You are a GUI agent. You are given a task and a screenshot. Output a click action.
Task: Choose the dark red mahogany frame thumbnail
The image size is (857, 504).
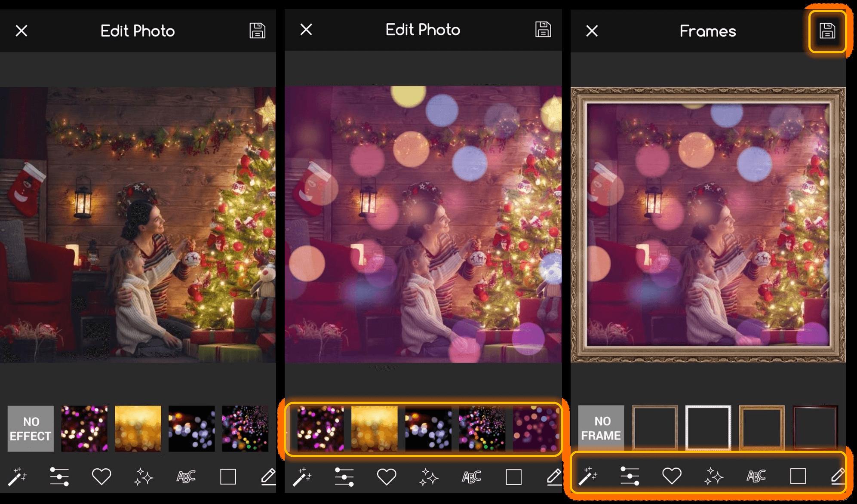(x=815, y=428)
